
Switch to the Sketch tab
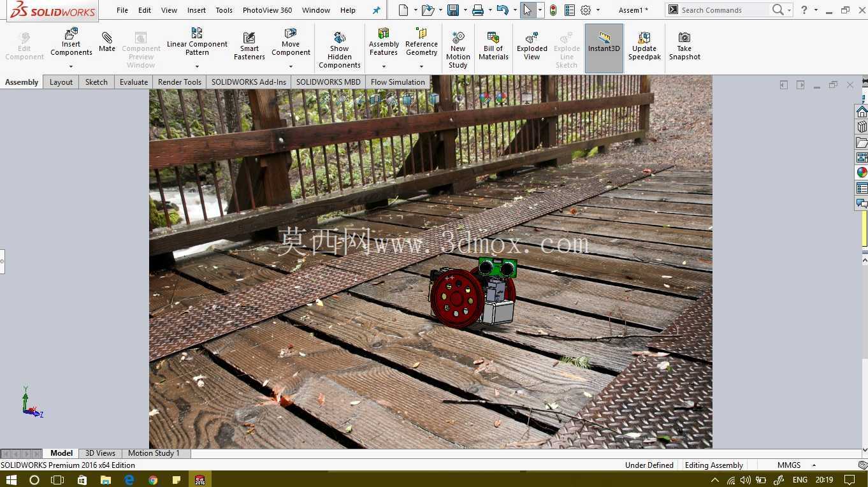[96, 82]
